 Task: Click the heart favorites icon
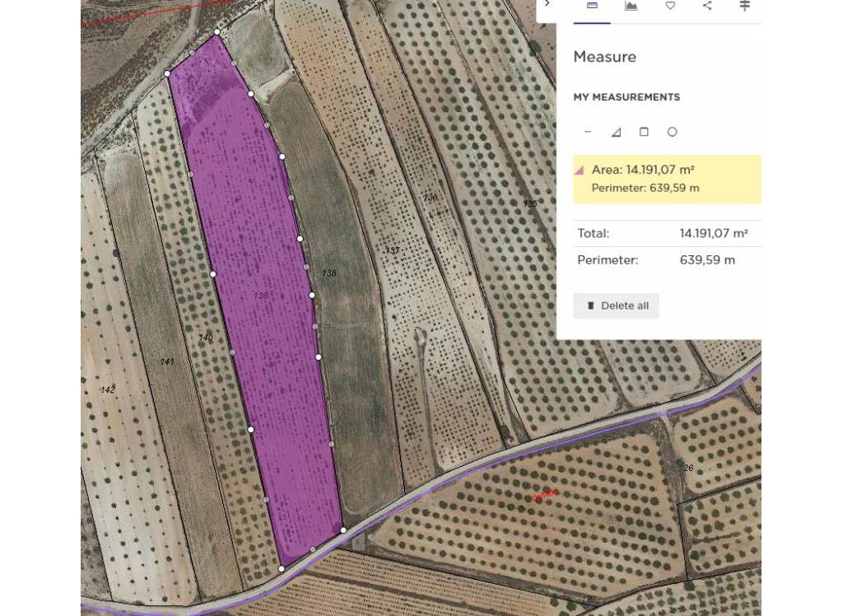[x=670, y=6]
